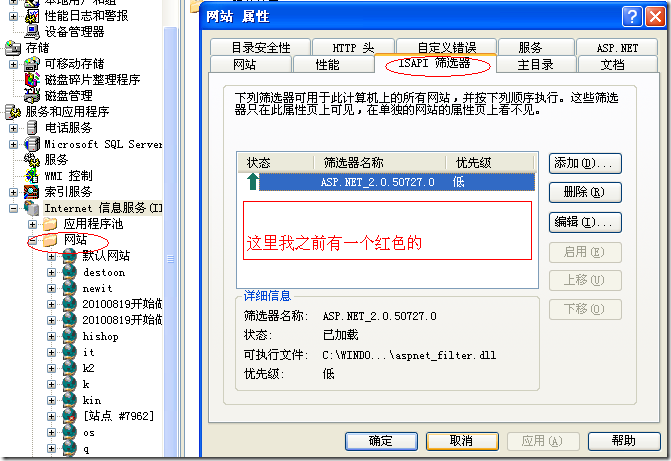Expand the Microsoft SQL Server node
Image resolution: width=671 pixels, height=461 pixels.
(13, 144)
